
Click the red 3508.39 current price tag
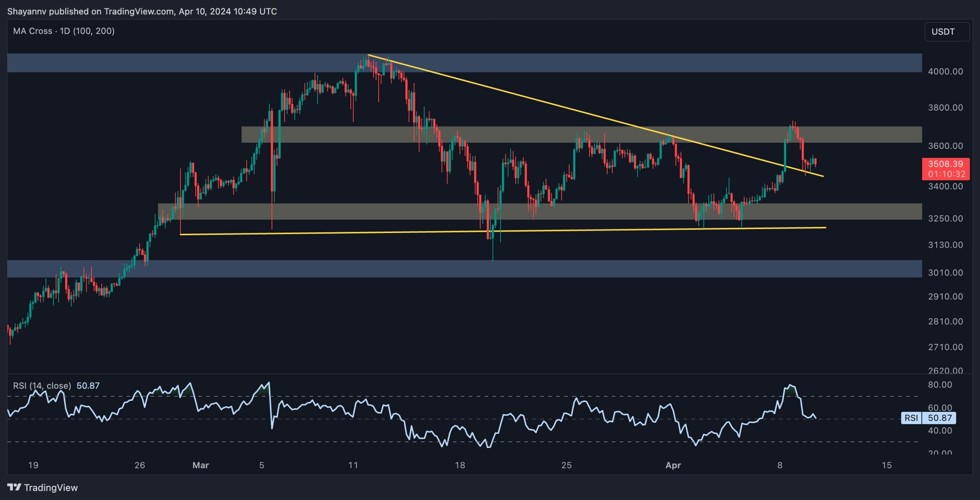(x=946, y=169)
